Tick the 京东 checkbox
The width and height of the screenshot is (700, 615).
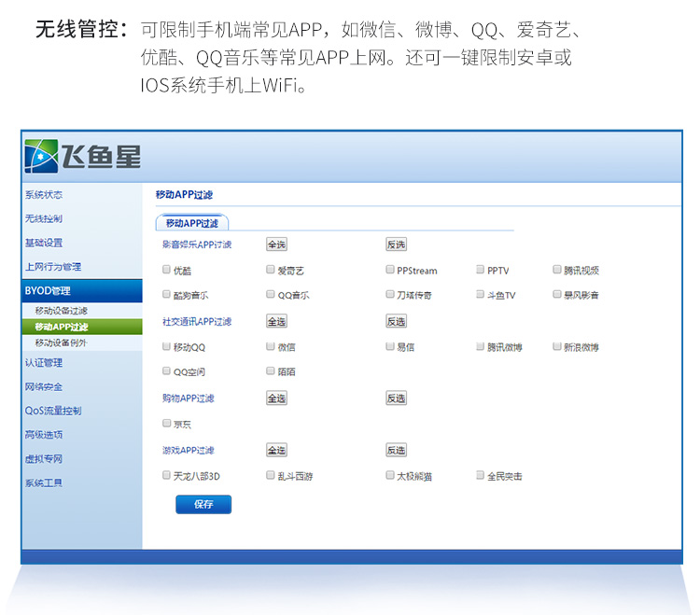pos(166,423)
